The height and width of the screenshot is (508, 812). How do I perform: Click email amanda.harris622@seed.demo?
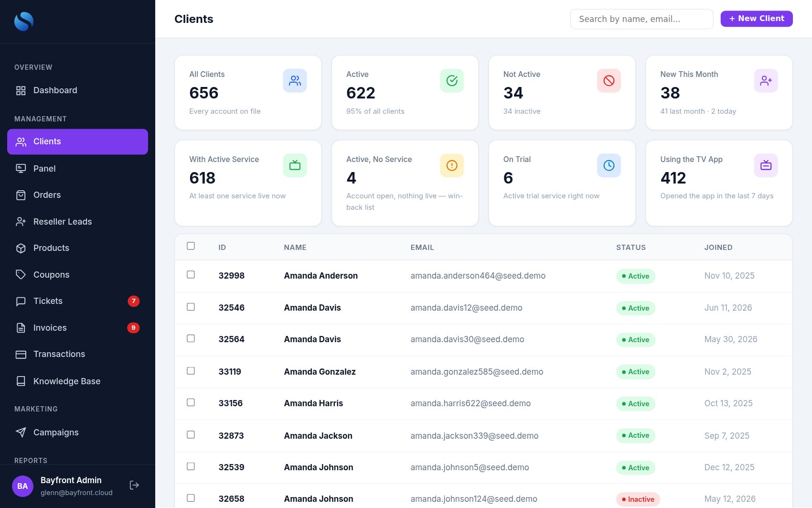(x=470, y=403)
